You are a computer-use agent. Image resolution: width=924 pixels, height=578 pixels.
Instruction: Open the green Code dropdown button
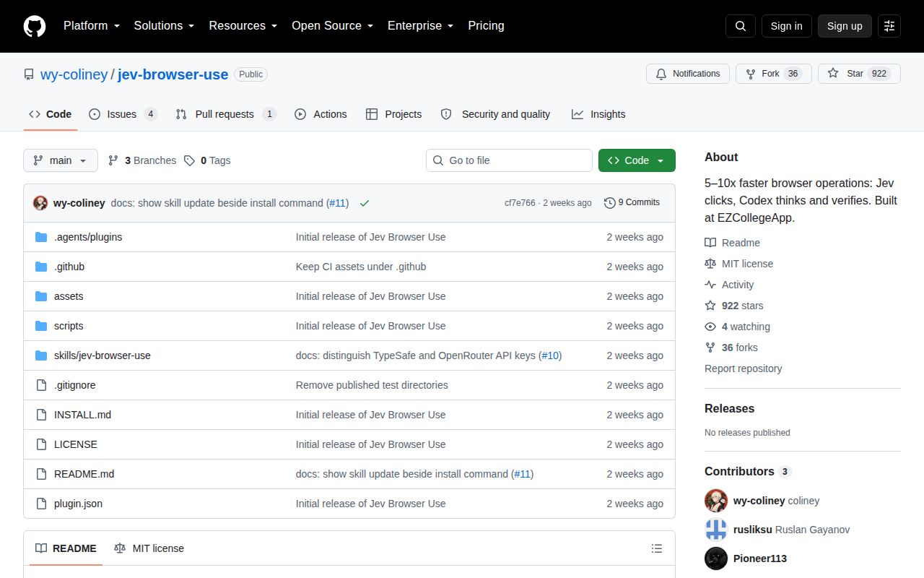(637, 160)
